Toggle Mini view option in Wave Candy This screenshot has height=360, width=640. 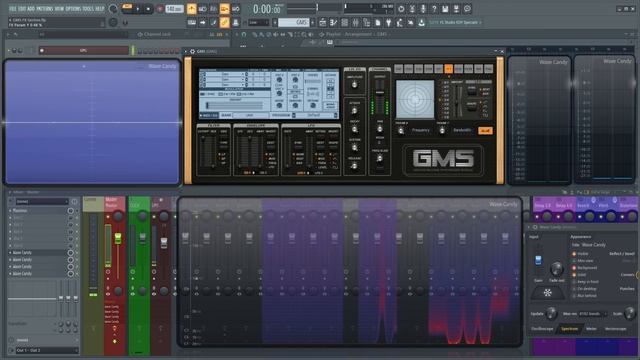[574, 260]
